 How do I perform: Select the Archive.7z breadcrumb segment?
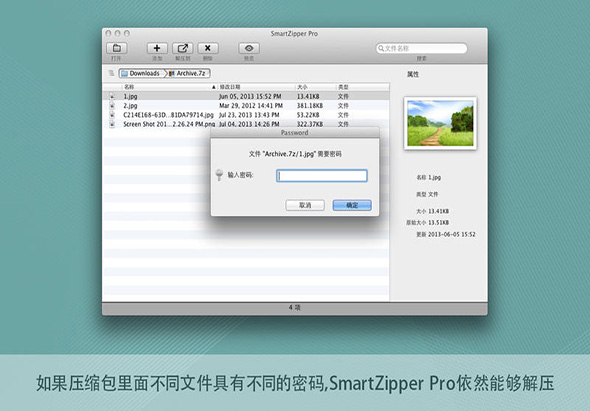(188, 73)
